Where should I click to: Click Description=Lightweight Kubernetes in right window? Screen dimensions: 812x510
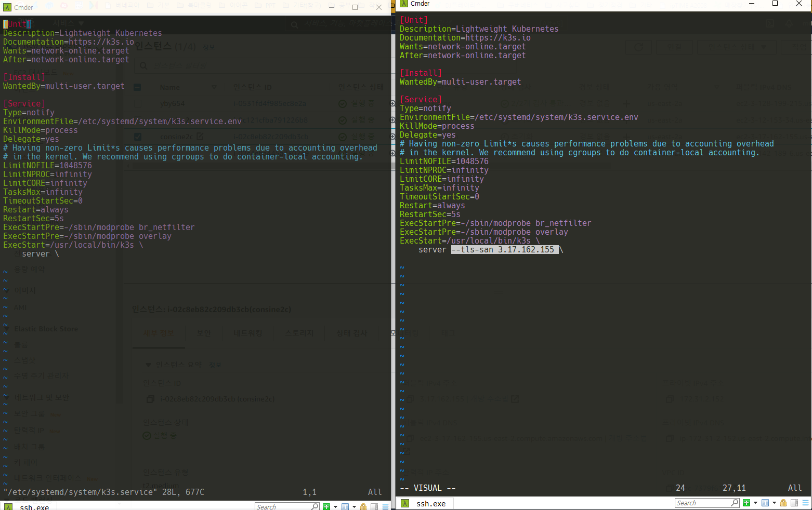click(x=479, y=29)
